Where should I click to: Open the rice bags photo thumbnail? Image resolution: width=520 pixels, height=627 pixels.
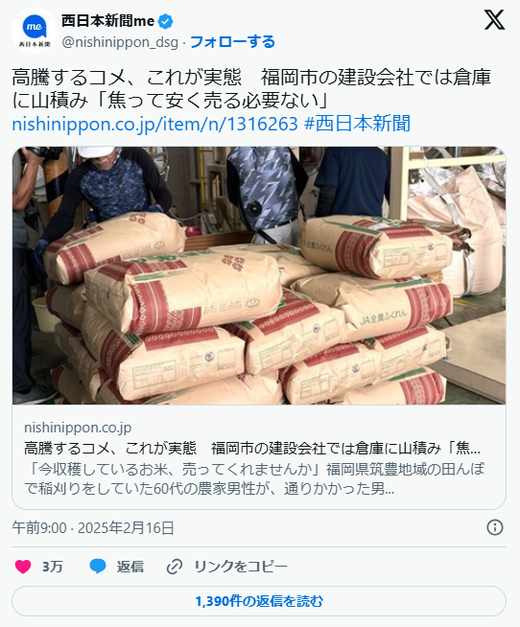259,276
